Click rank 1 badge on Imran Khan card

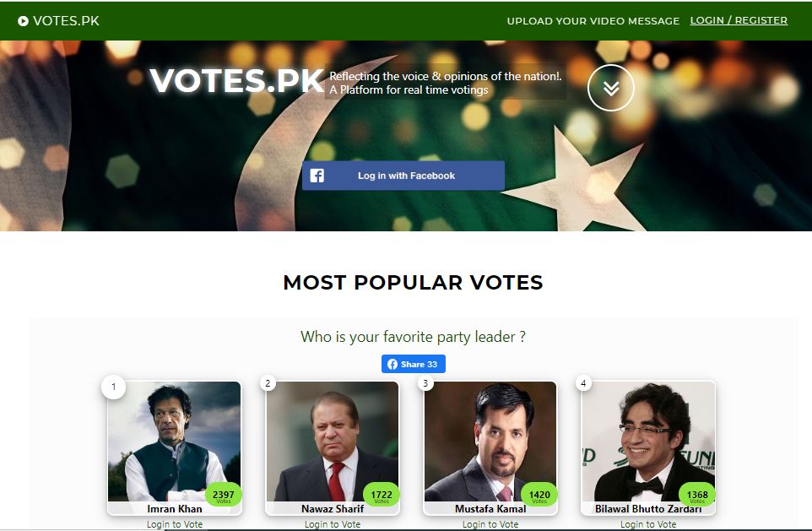[x=113, y=387]
